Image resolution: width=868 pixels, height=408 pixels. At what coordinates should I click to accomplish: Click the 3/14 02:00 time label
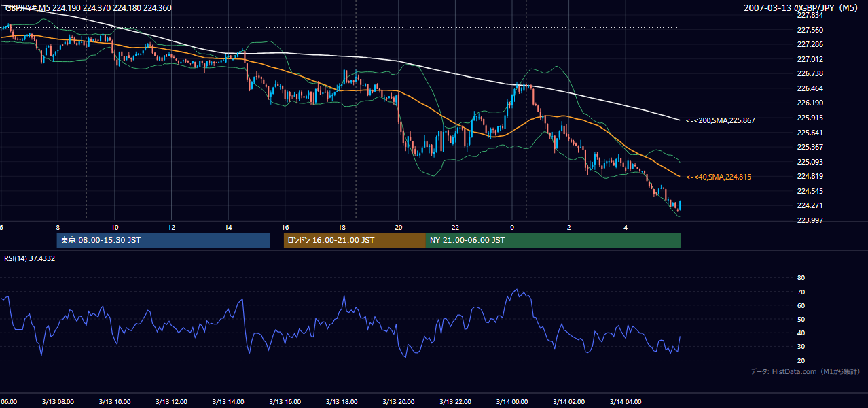[568, 401]
